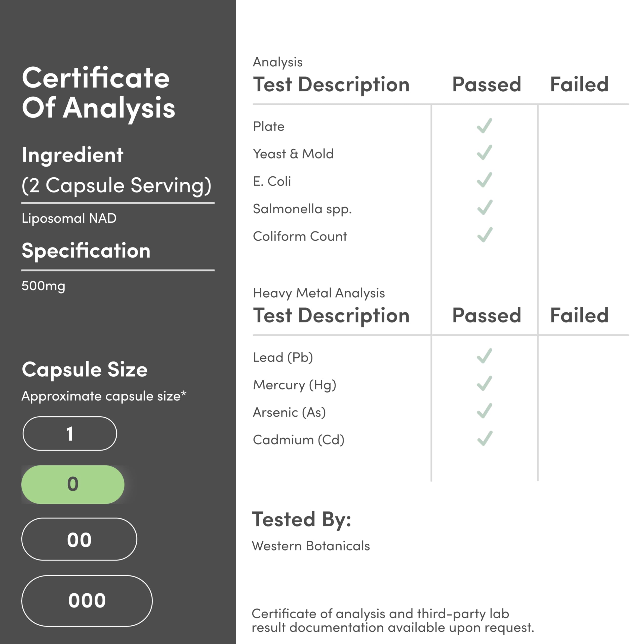Click the Cadmium (Cd) checkmark
644x644 pixels.
pos(484,438)
